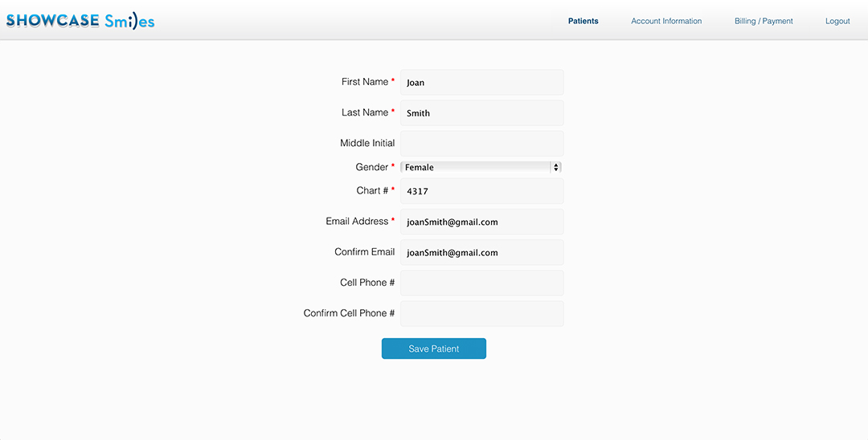Select the empty Middle Initial field
Viewport: 868px width, 440px height.
[481, 144]
